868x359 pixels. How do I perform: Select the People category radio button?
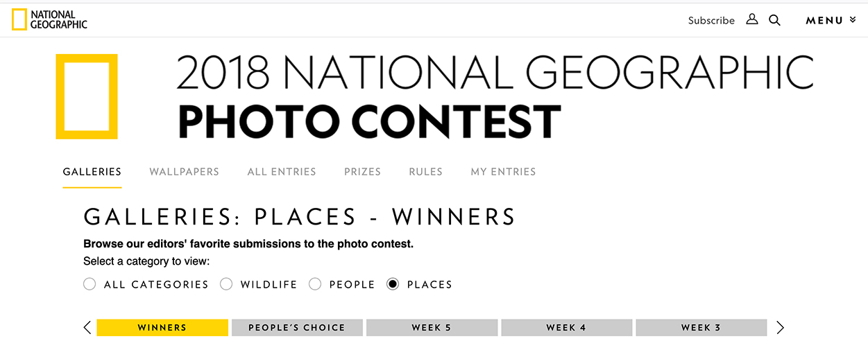tap(315, 284)
